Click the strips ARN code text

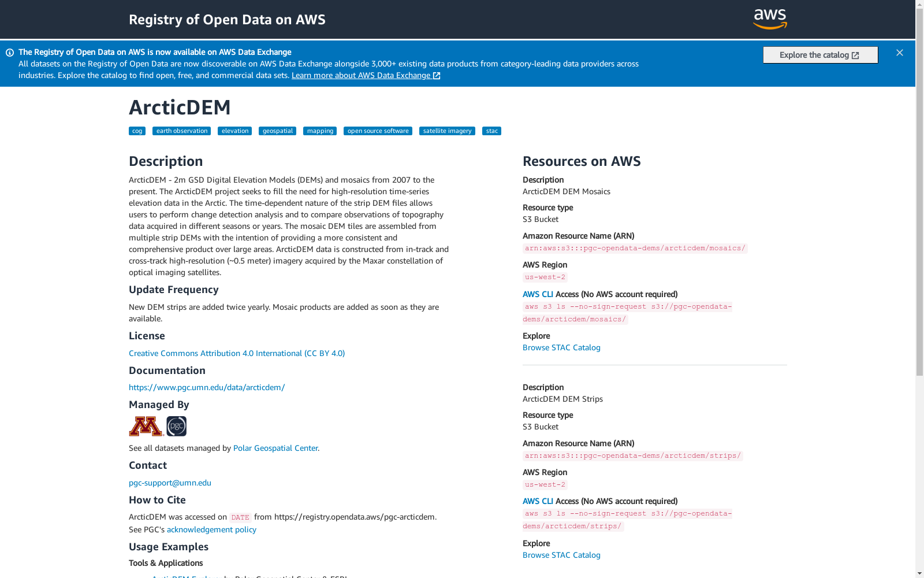tap(632, 456)
